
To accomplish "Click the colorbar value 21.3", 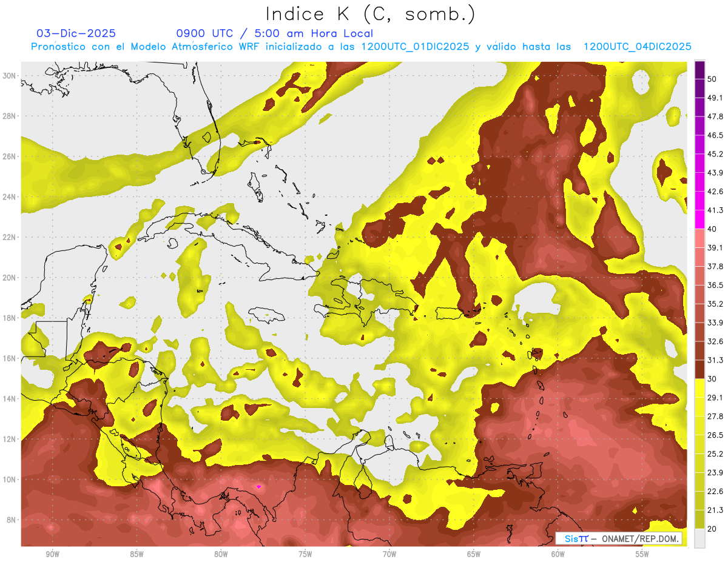I will click(715, 510).
